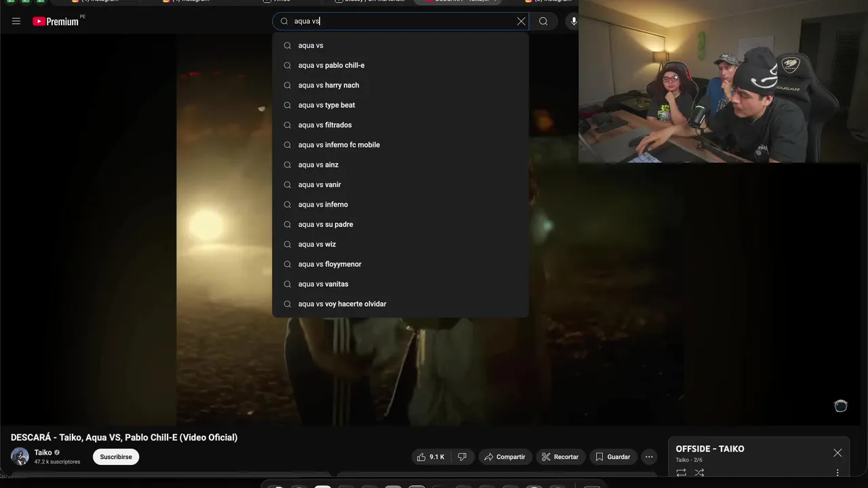This screenshot has height=488, width=868.
Task: Select suggestion 'aqua vs vanitas'
Action: (x=400, y=284)
